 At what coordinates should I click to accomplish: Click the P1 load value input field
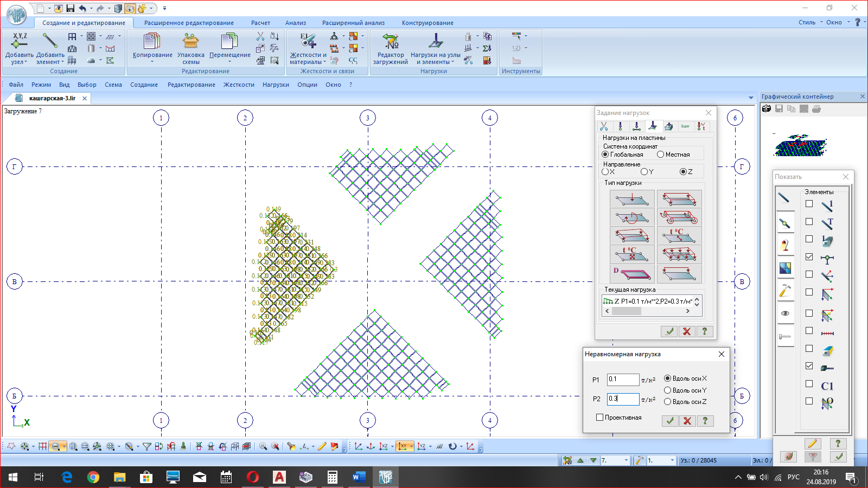pos(622,380)
